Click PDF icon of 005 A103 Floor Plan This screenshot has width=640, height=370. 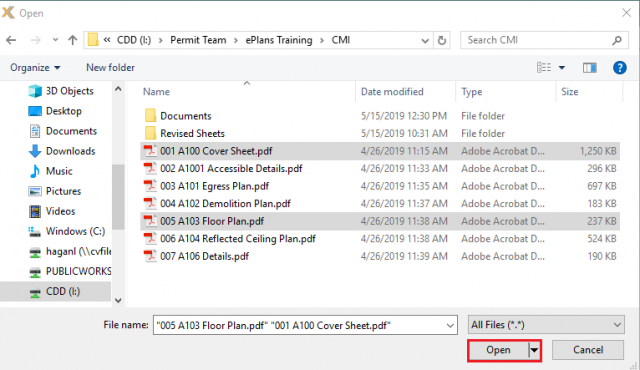click(x=150, y=221)
